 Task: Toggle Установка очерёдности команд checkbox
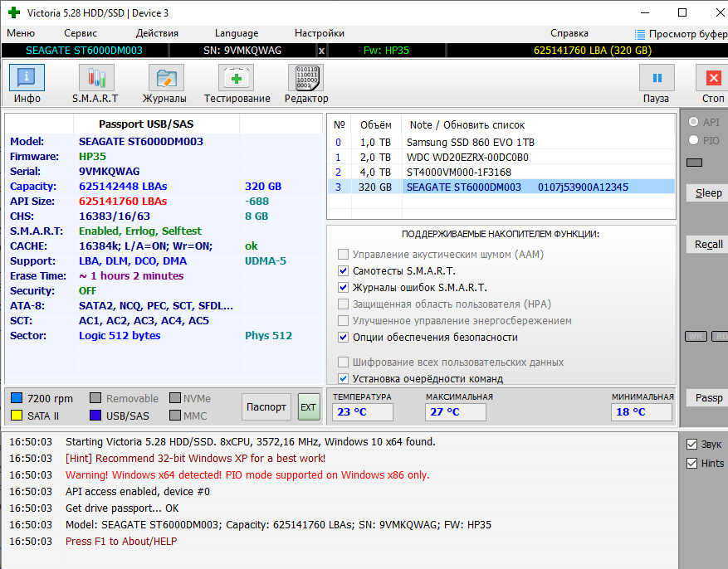coord(343,378)
